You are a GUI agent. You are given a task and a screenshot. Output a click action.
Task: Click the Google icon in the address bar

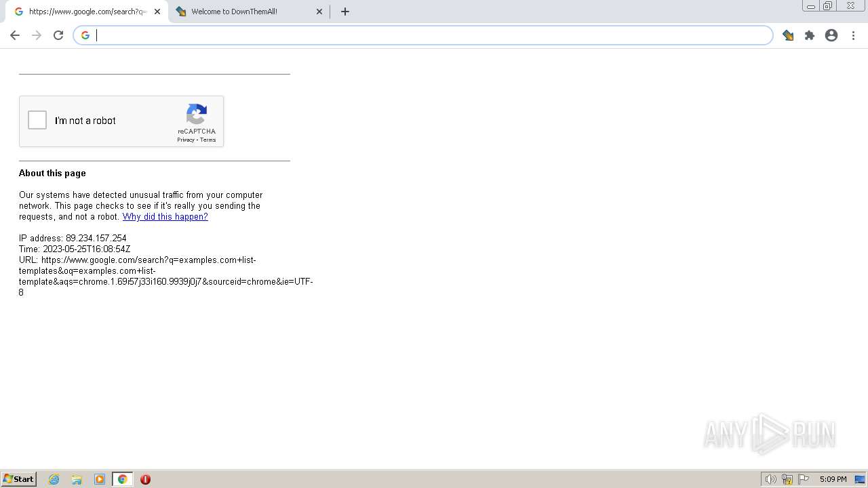point(85,35)
